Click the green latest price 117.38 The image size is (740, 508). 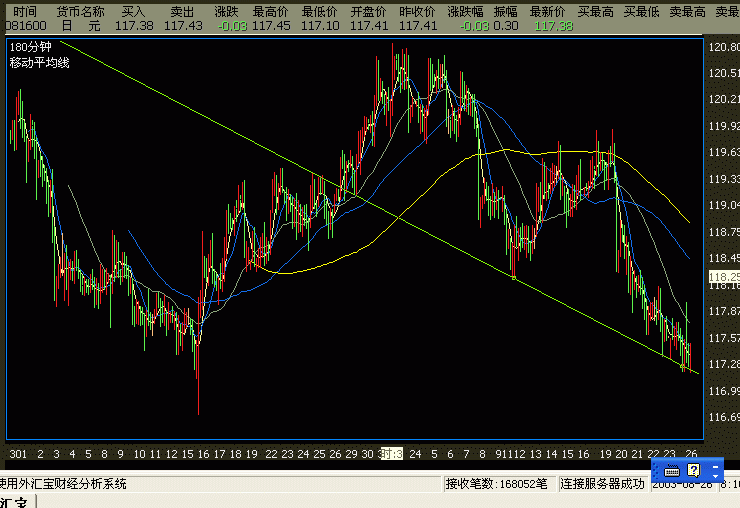tap(554, 26)
